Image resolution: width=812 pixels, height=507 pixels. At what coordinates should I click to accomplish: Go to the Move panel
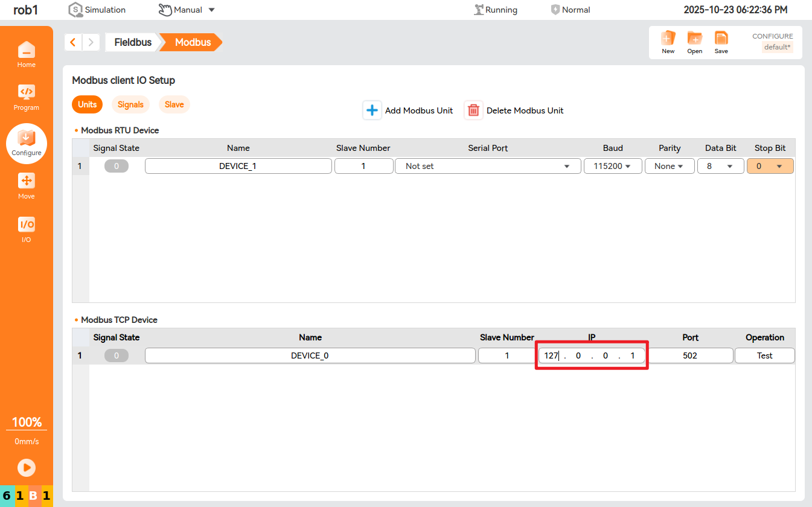click(x=26, y=185)
